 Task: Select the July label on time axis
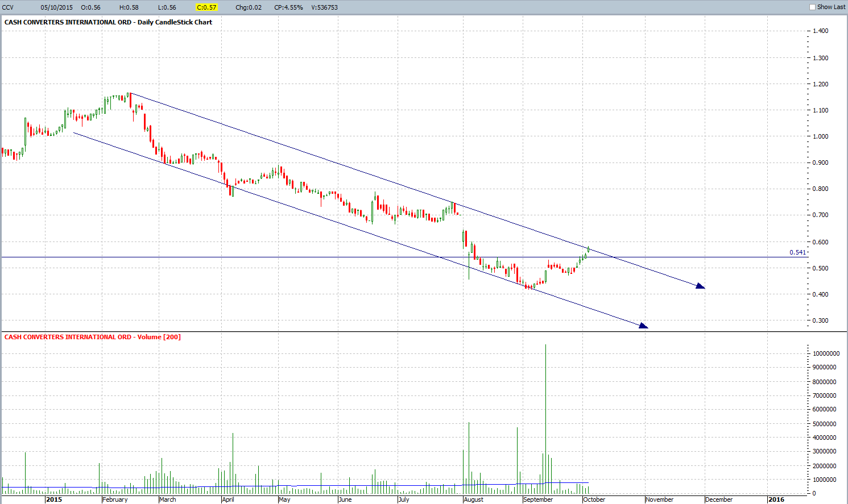click(404, 499)
